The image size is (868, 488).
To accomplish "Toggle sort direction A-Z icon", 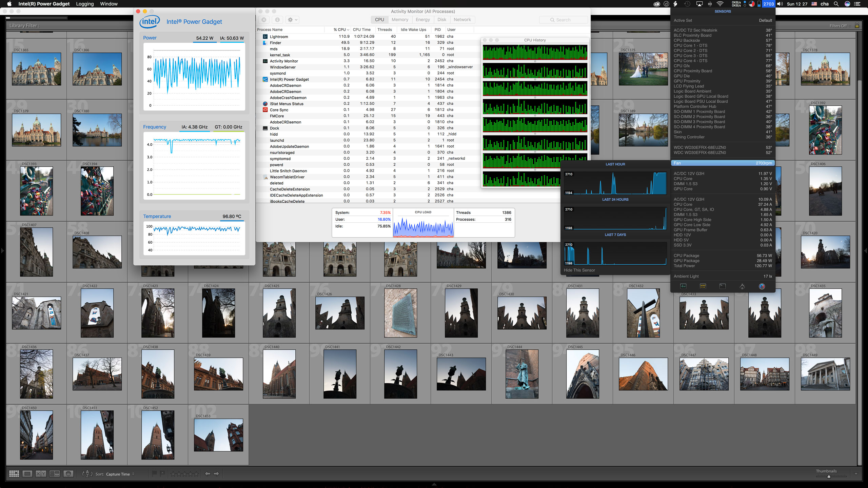I will [x=87, y=474].
